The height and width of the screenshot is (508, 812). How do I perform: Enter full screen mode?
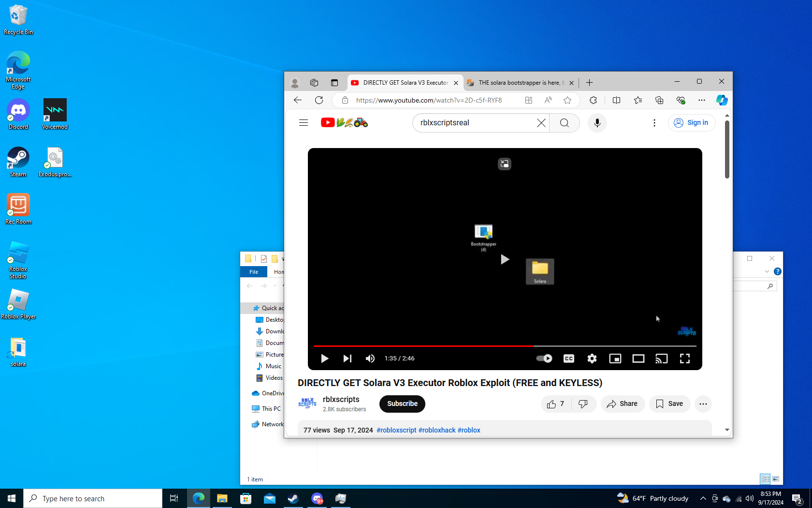(685, 359)
